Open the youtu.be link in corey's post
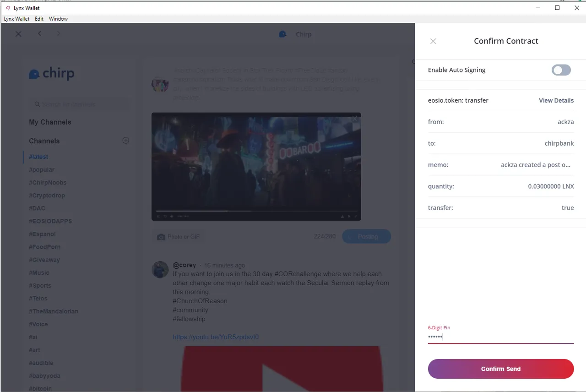The image size is (586, 392). click(x=216, y=337)
